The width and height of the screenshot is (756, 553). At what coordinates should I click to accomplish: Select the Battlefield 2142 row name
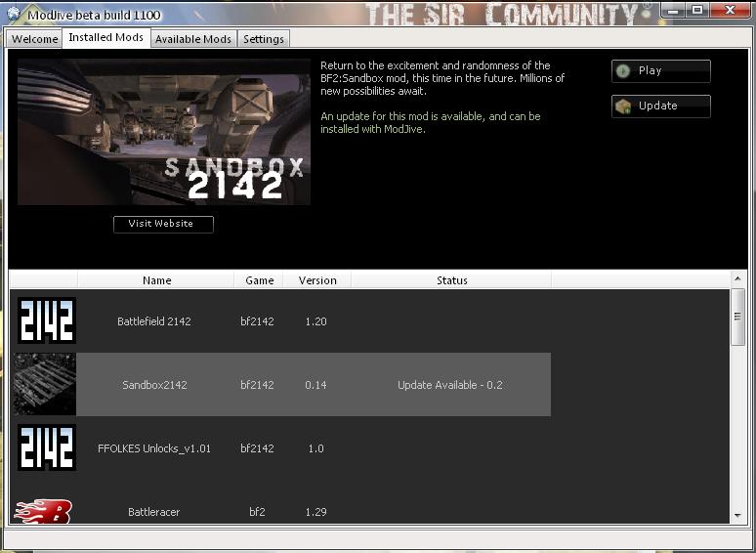pyautogui.click(x=154, y=321)
